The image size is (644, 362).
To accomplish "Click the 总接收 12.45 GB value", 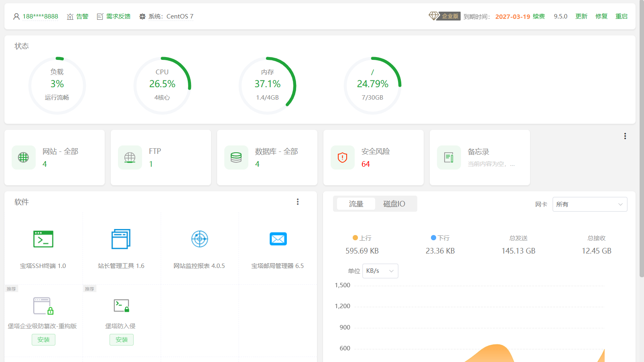I will tap(597, 251).
